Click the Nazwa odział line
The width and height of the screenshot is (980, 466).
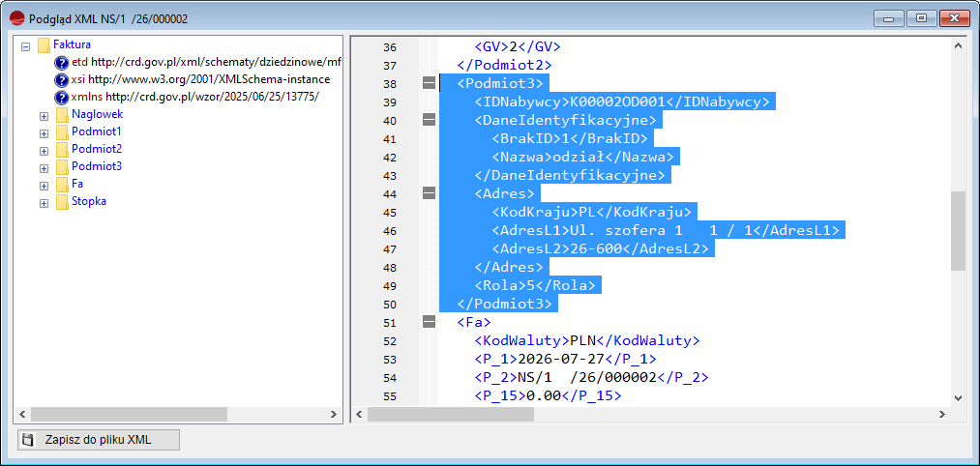pyautogui.click(x=581, y=157)
